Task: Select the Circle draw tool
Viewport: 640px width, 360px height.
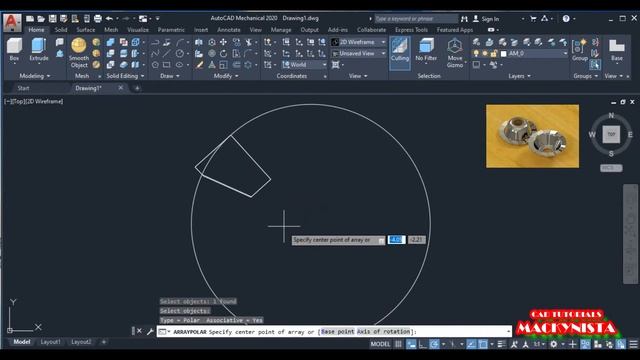Action: [x=180, y=53]
